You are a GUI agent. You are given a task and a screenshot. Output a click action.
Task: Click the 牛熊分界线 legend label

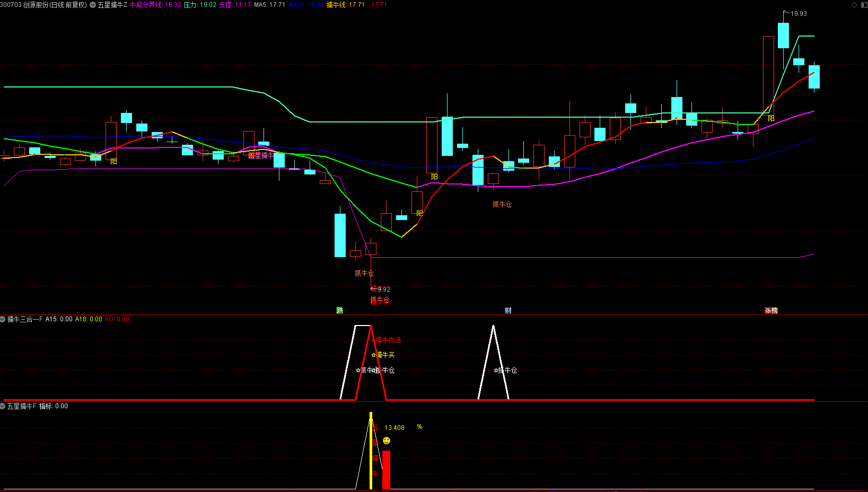(146, 5)
